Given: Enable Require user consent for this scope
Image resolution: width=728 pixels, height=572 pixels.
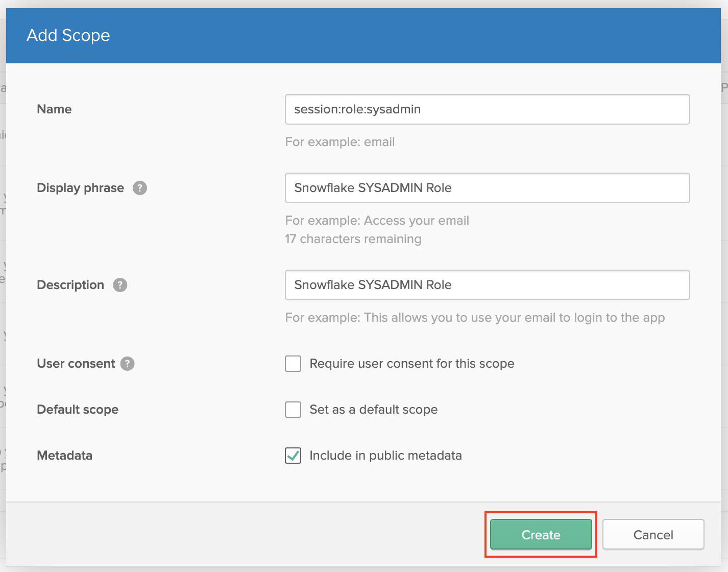Looking at the screenshot, I should (293, 364).
